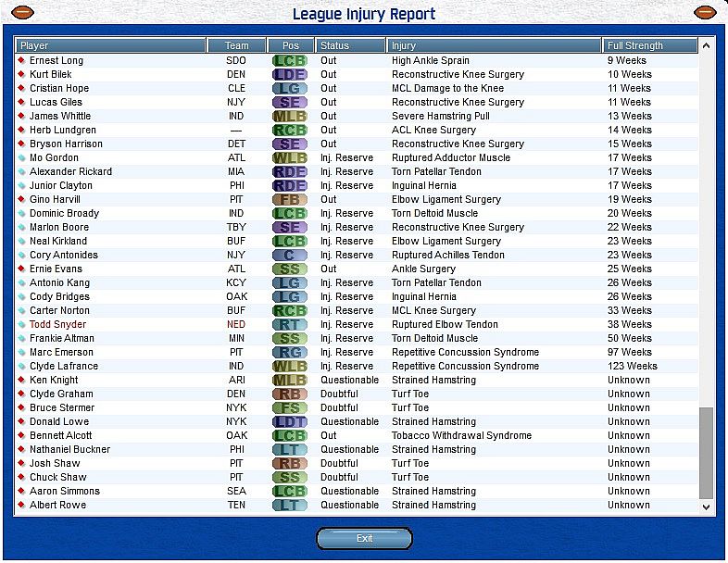Click the football icon at top left
Image resolution: width=728 pixels, height=563 pixels.
pos(22,12)
